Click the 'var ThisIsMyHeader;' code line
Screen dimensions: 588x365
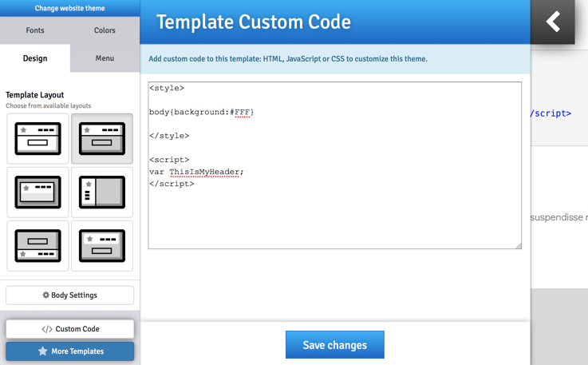point(196,172)
